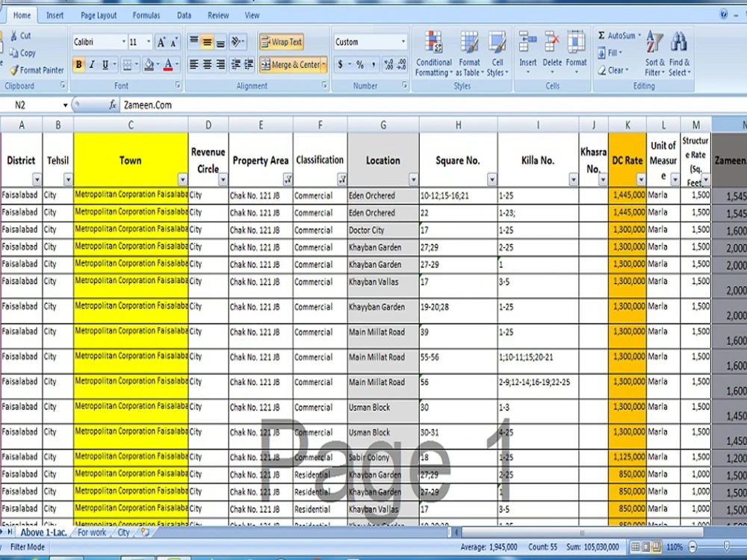Open the Name Box dropdown arrow
This screenshot has height=560, width=747.
(65, 105)
